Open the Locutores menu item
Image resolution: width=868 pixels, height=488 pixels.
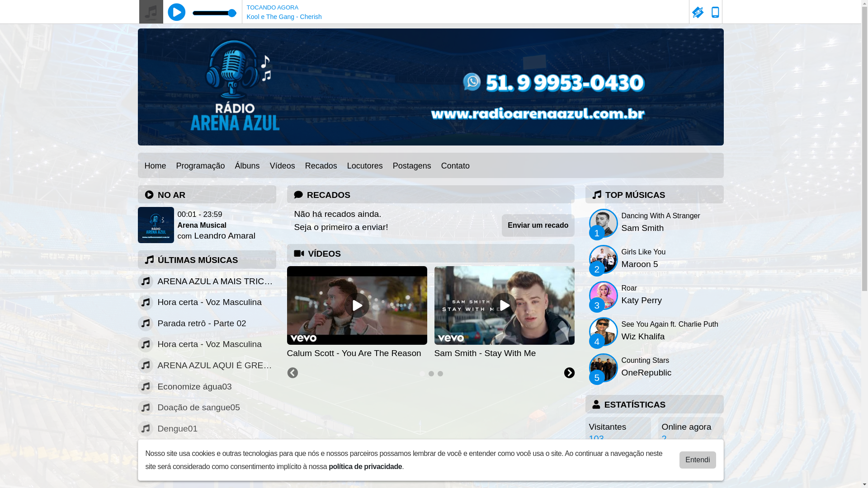365,166
